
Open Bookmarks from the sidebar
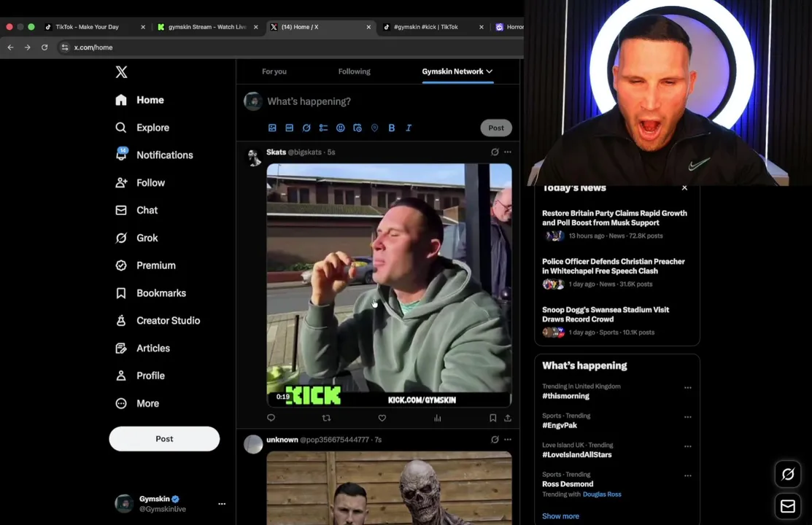point(151,293)
